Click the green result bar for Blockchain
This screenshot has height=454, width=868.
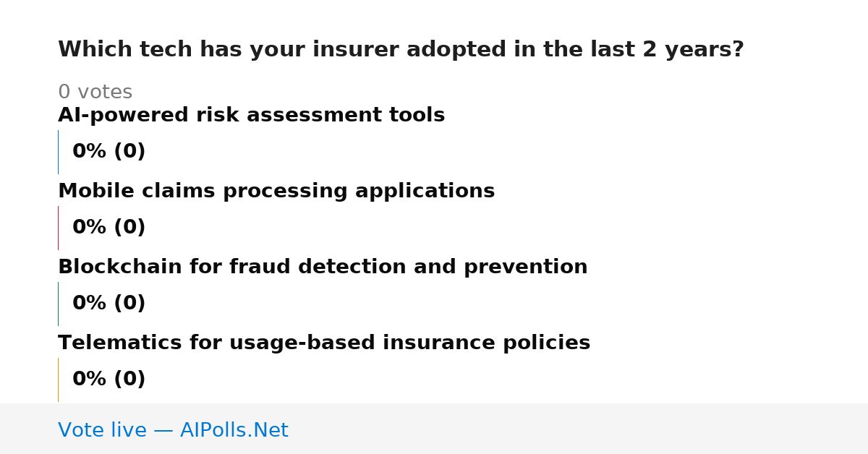pyautogui.click(x=58, y=304)
